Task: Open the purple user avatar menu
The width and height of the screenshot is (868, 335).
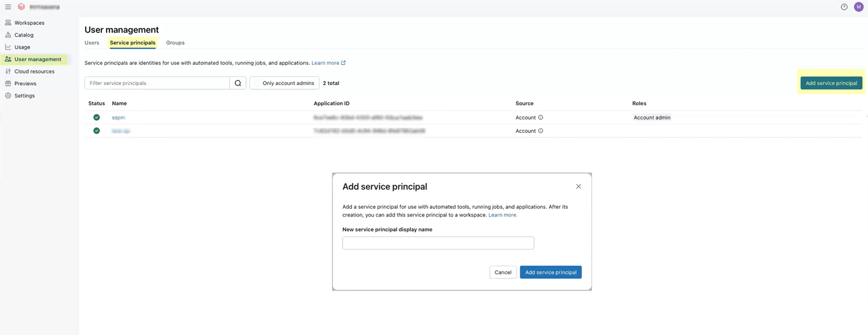Action: 858,7
